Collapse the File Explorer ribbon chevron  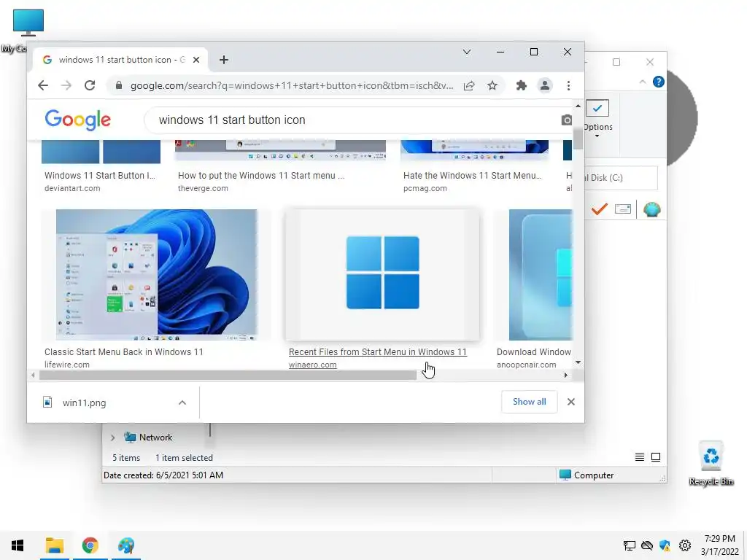(x=642, y=82)
